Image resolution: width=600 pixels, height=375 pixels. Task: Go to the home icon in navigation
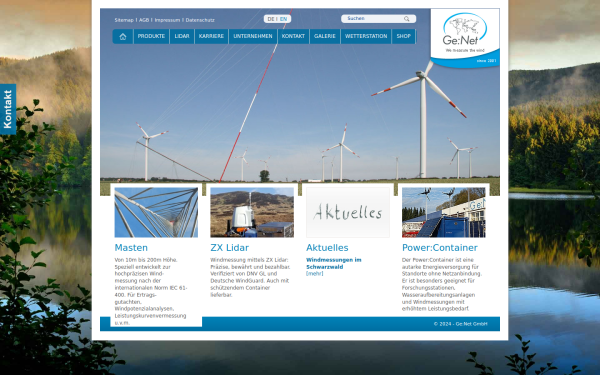tap(123, 36)
